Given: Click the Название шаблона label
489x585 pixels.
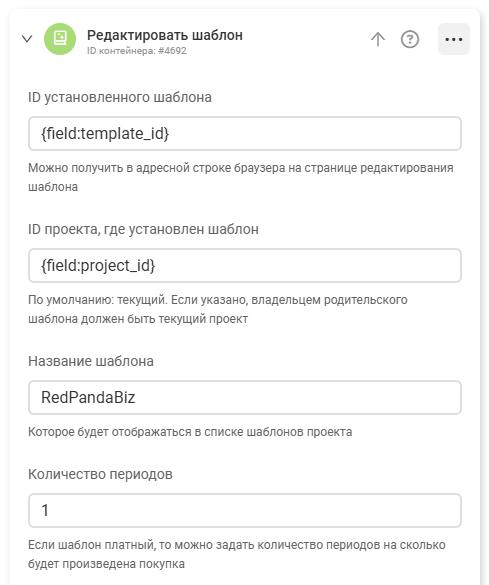Looking at the screenshot, I should [x=91, y=361].
